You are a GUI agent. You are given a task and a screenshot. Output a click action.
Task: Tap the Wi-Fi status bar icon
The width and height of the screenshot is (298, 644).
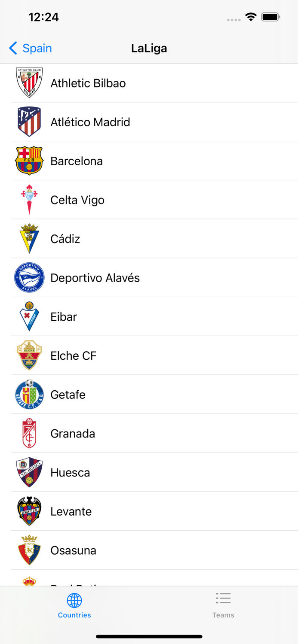tap(251, 17)
